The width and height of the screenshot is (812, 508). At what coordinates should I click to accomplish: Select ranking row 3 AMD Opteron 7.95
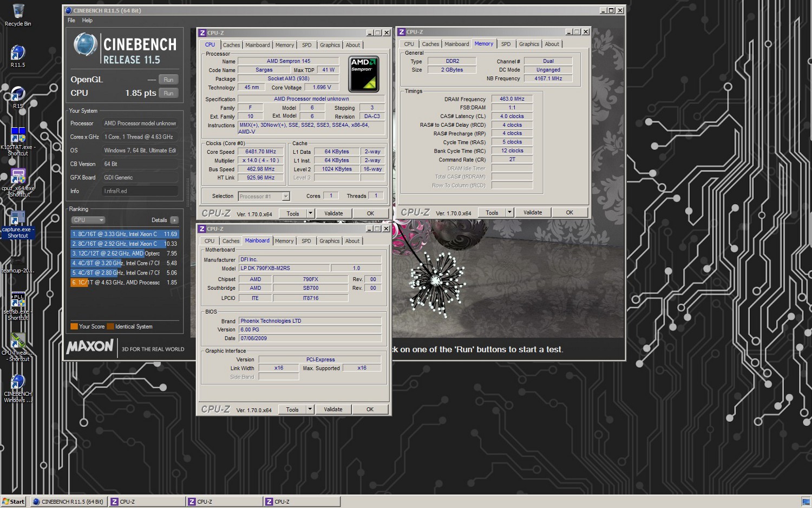coord(125,253)
